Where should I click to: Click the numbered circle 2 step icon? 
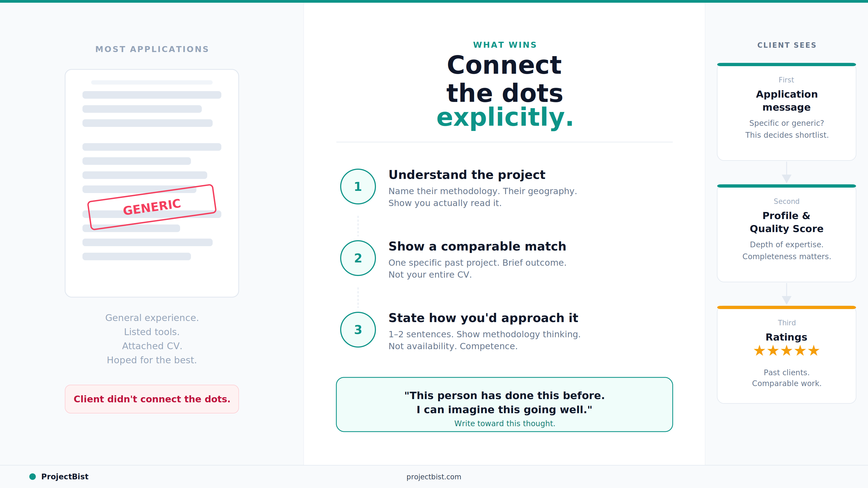tap(358, 258)
